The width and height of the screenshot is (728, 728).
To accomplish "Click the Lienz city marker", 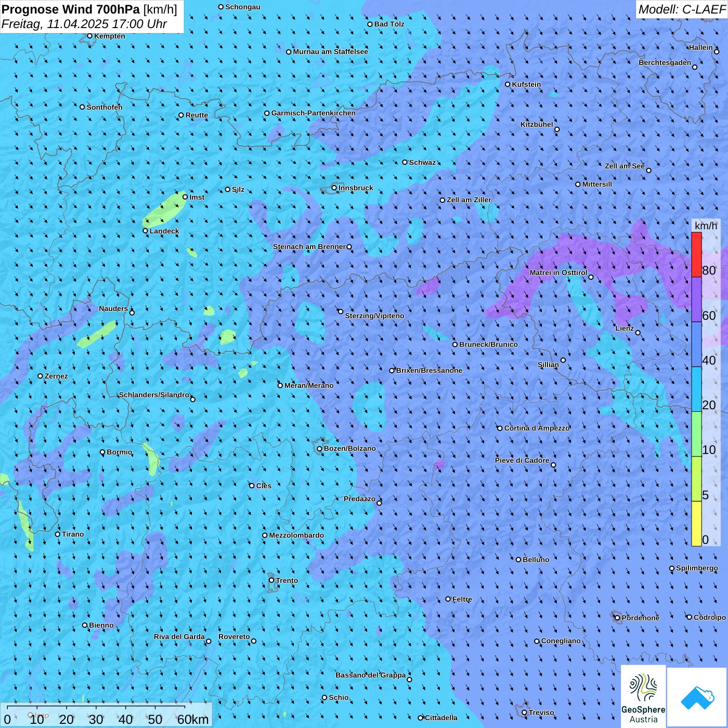I will (x=638, y=333).
